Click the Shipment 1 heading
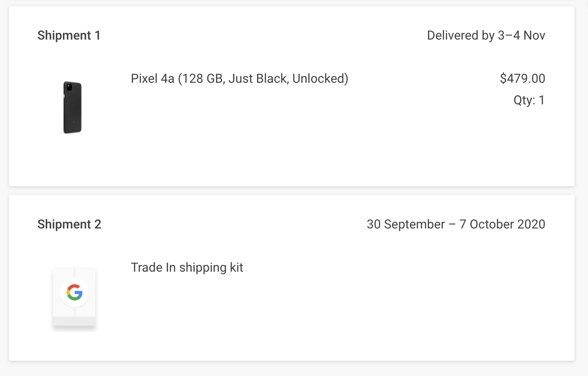This screenshot has height=376, width=588. point(69,36)
